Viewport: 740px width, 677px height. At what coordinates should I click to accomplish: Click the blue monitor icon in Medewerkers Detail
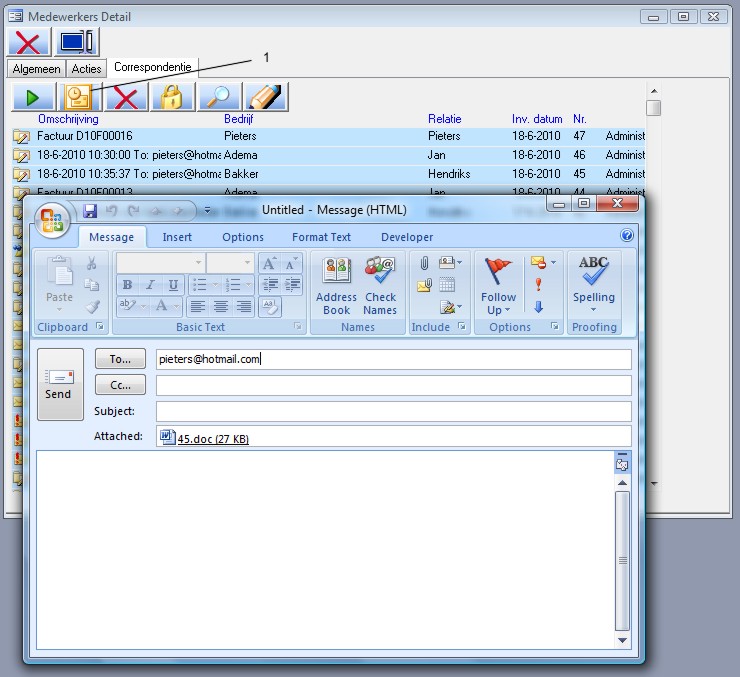77,42
